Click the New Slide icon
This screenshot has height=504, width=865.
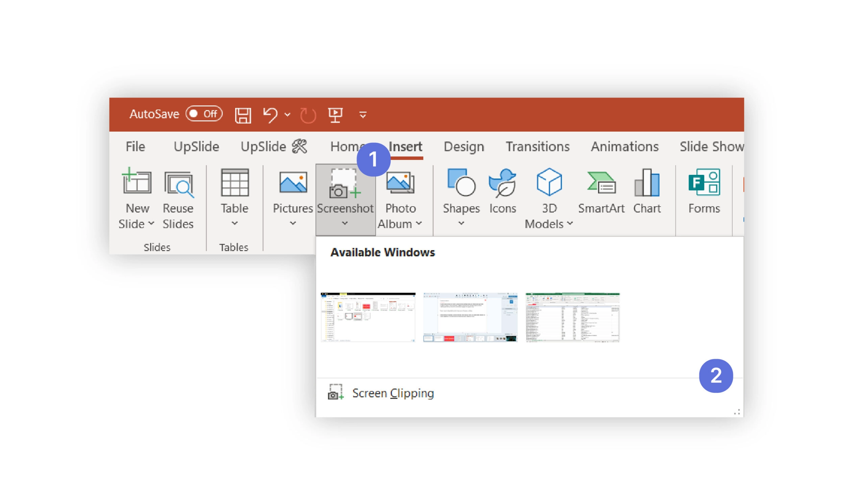137,181
